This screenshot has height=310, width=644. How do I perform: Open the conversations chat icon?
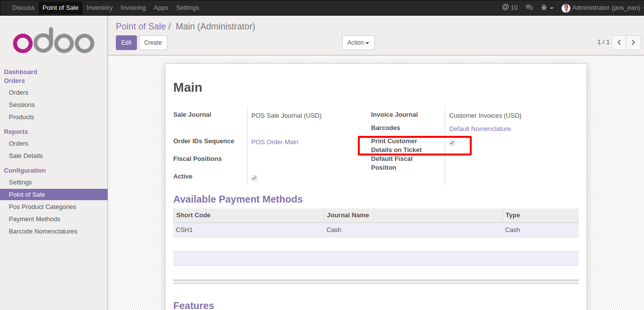(x=529, y=8)
